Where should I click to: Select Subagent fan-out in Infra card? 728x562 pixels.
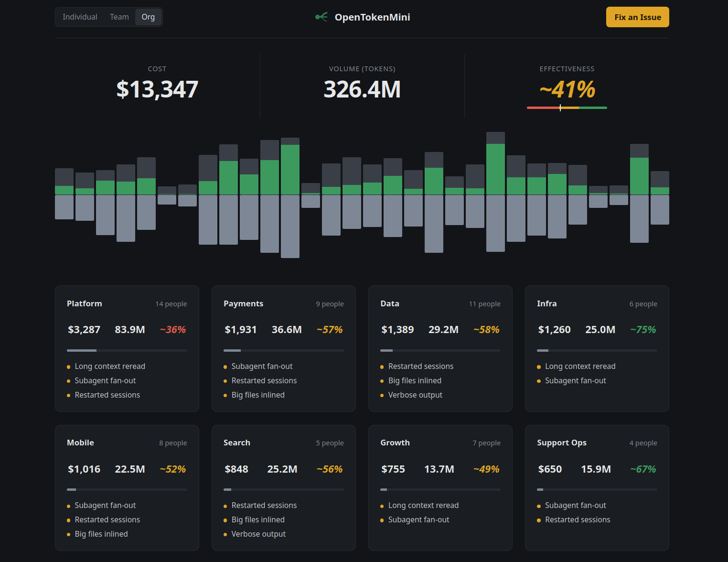click(x=575, y=380)
